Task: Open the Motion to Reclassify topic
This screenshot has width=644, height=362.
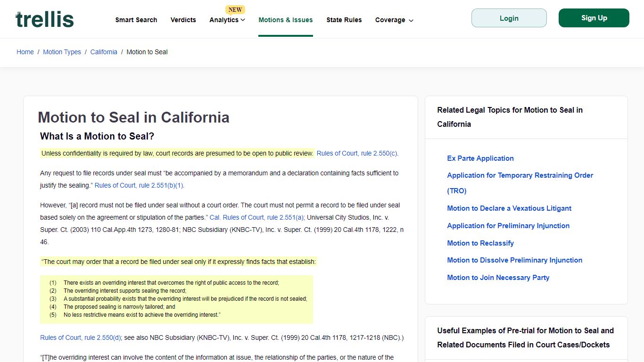Action: click(x=480, y=243)
